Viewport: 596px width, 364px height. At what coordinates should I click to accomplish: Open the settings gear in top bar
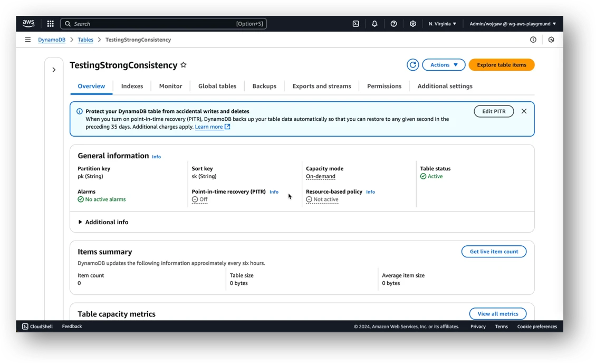[413, 24]
